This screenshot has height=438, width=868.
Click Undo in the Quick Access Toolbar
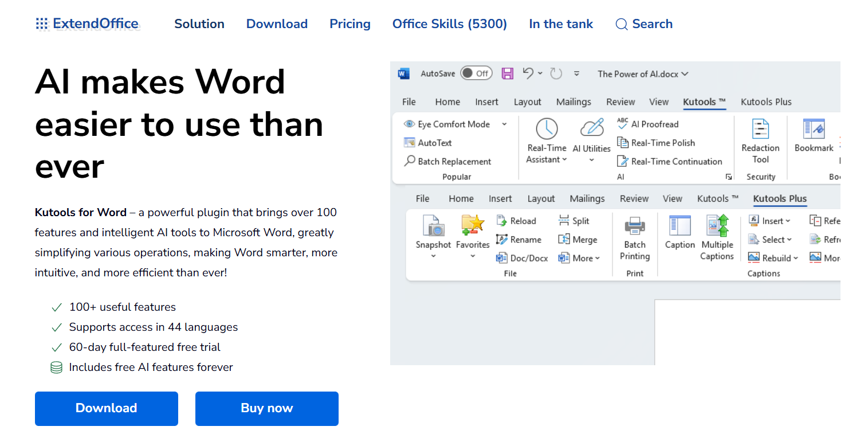tap(527, 73)
